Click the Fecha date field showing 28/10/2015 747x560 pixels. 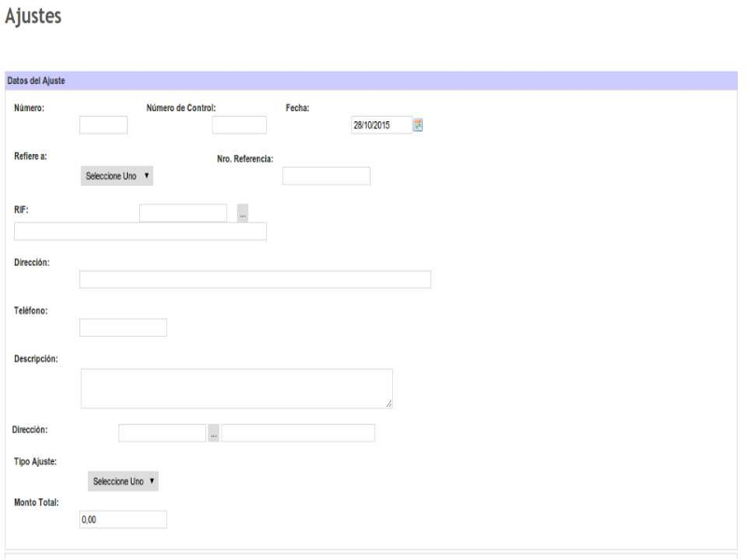[381, 125]
